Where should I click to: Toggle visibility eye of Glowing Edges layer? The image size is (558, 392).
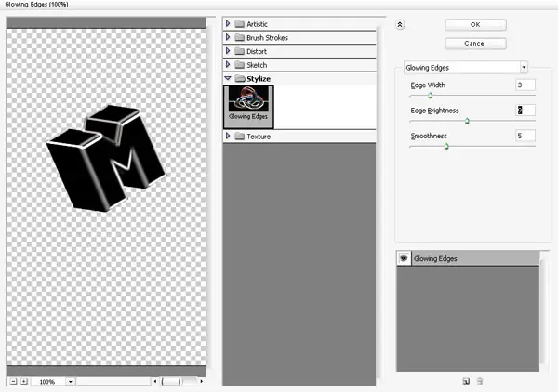pos(404,258)
